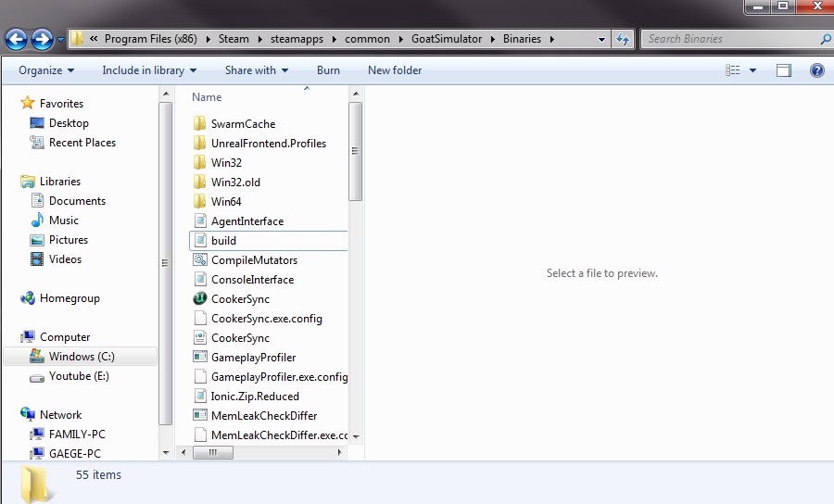Click the Change your view icon
The height and width of the screenshot is (504, 834).
(733, 70)
